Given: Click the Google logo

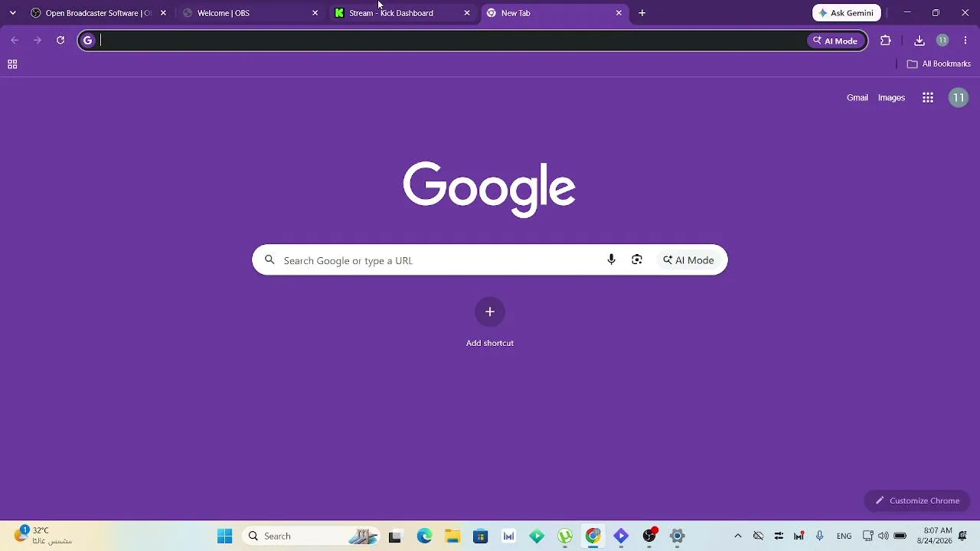Looking at the screenshot, I should point(489,188).
